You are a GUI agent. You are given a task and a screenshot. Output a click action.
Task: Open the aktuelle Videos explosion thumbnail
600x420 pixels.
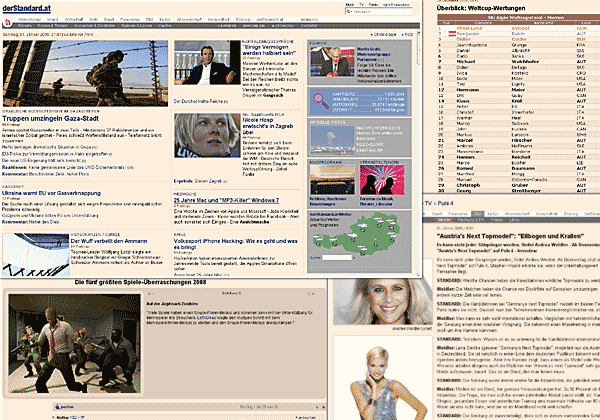332,140
